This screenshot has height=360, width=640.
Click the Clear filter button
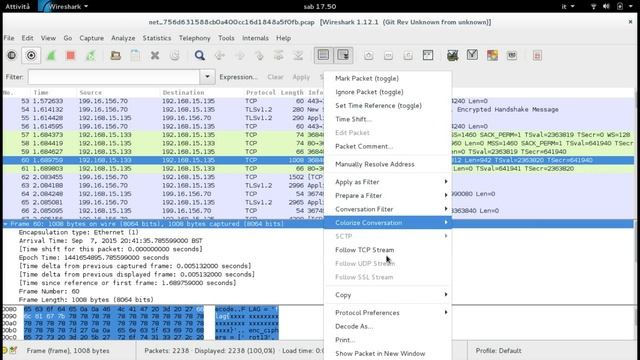(276, 77)
